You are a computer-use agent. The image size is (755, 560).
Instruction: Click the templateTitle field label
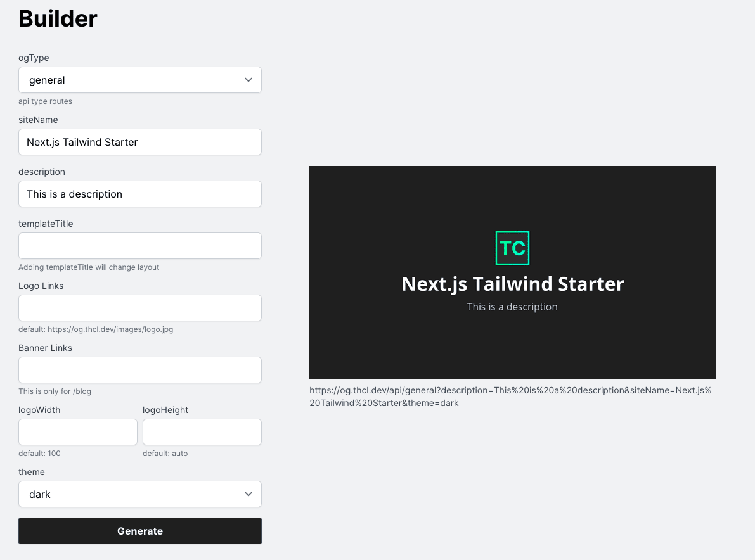[x=46, y=224]
